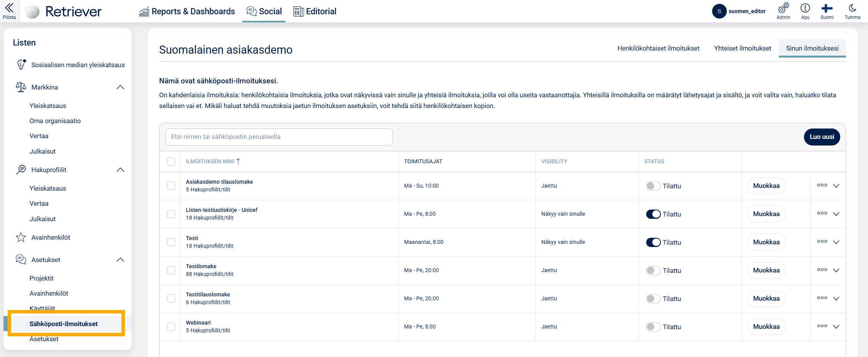868x357 pixels.
Task: Expand the Testitilauslomake row chevron
Action: (x=836, y=298)
